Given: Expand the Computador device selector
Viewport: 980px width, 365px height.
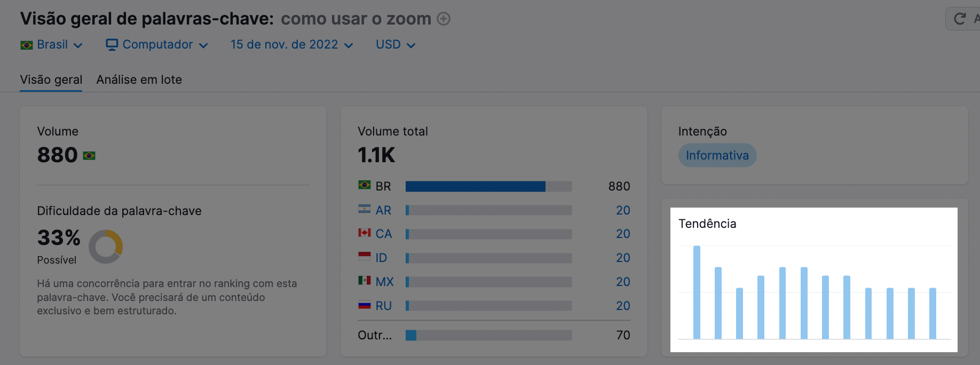Looking at the screenshot, I should (x=157, y=45).
